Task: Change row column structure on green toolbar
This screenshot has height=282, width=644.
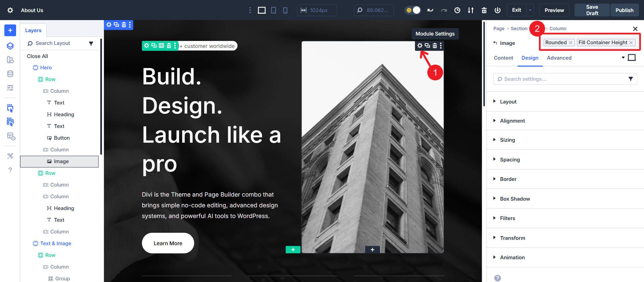Action: (x=161, y=46)
